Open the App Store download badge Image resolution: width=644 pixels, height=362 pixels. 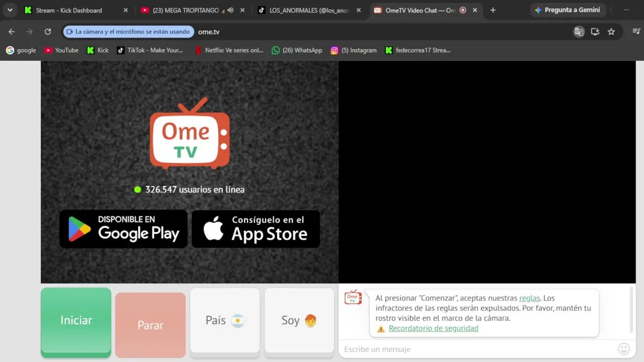(256, 229)
